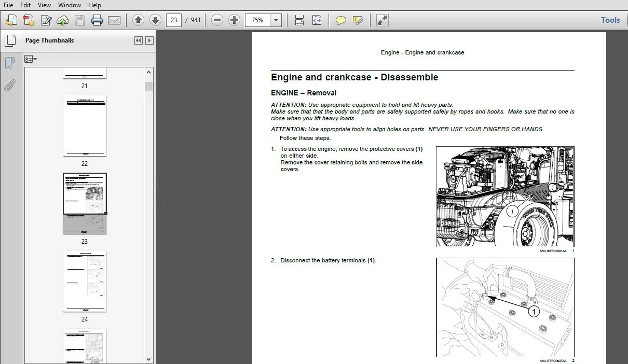Switch to read mode with expand arrows icon
The height and width of the screenshot is (364, 628).
[x=383, y=20]
